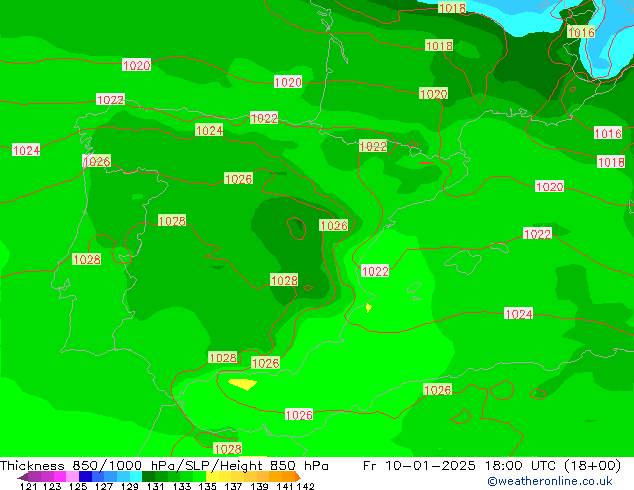Screen dimensions: 634x490
Task: Click the 1020 label near the French Atlantic coast
Action: (288, 82)
